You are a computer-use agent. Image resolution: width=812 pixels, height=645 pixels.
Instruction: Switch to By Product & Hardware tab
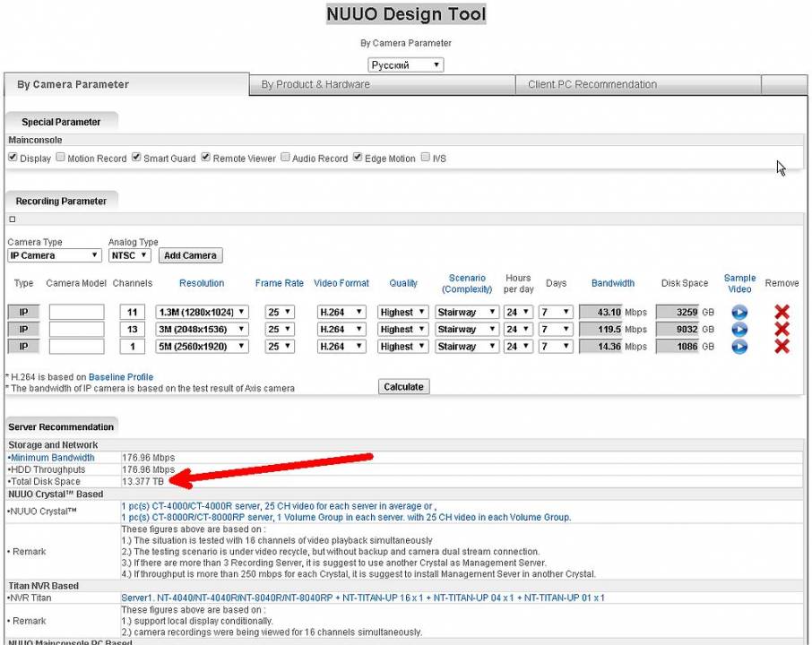[x=382, y=84]
